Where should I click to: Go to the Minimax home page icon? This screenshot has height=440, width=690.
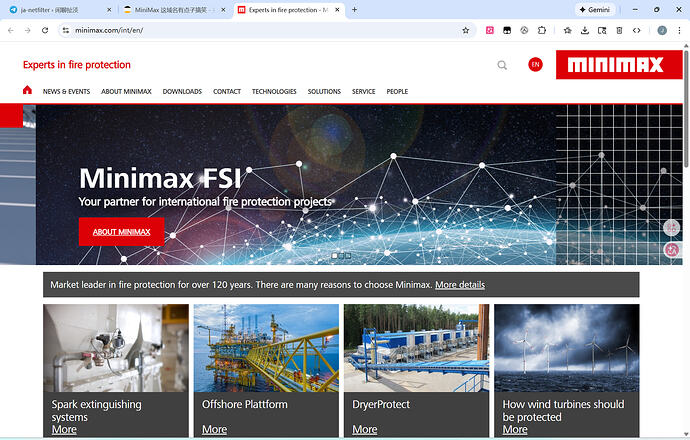coord(27,90)
